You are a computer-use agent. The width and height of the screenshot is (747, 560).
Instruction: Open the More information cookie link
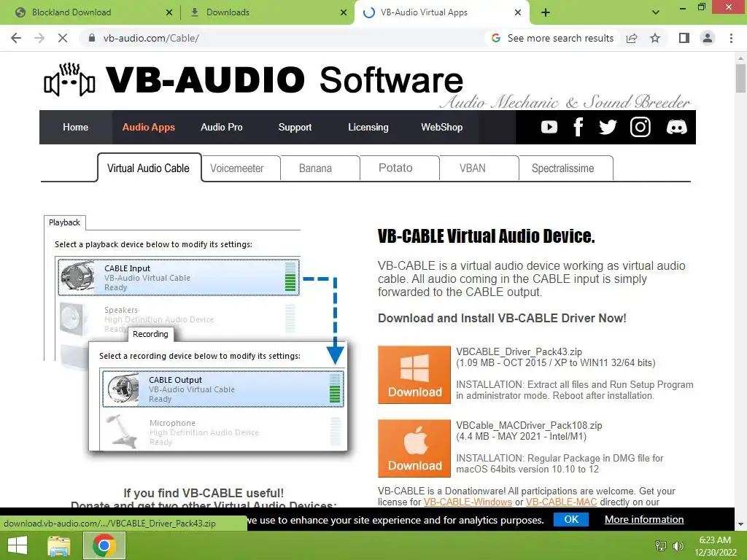click(x=644, y=519)
